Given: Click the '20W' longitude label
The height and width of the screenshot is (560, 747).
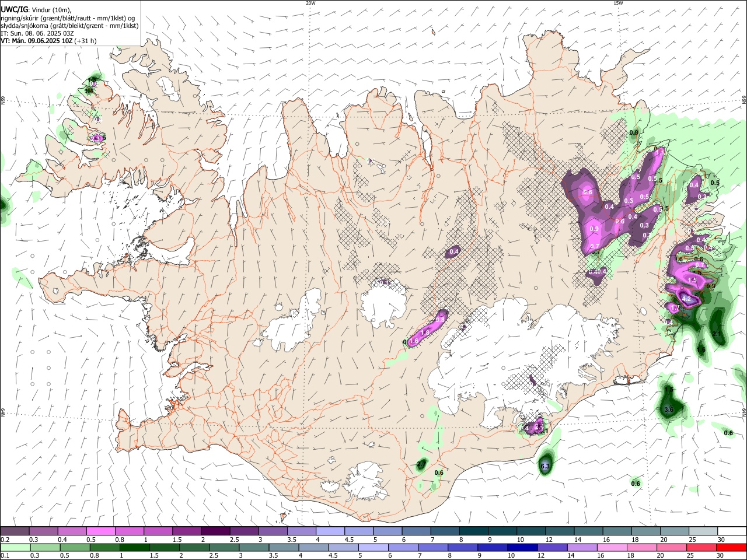Looking at the screenshot, I should (x=311, y=3).
